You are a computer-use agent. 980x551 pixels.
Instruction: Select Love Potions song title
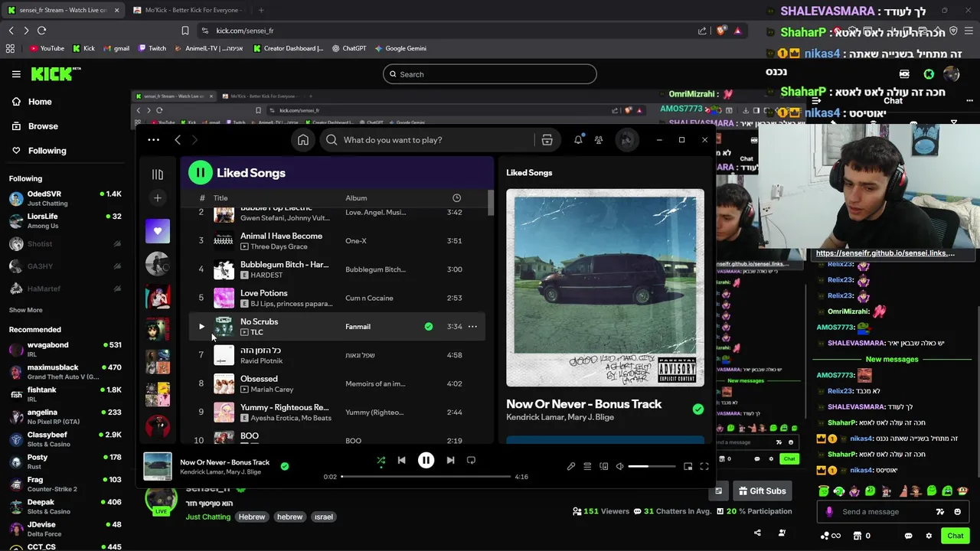coord(264,293)
